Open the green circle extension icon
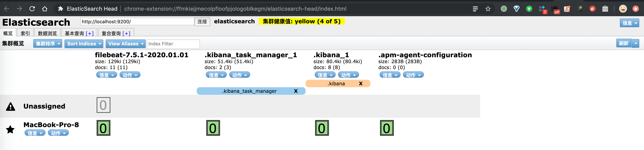 point(504,9)
